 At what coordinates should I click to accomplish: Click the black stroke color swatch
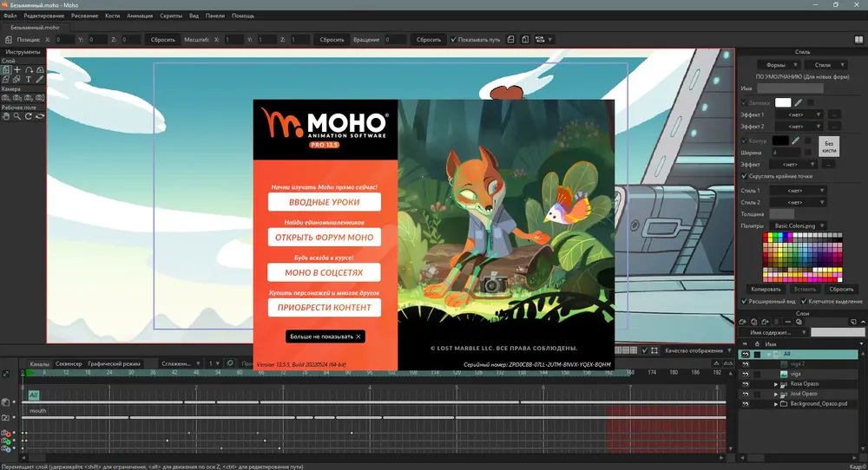(780, 140)
